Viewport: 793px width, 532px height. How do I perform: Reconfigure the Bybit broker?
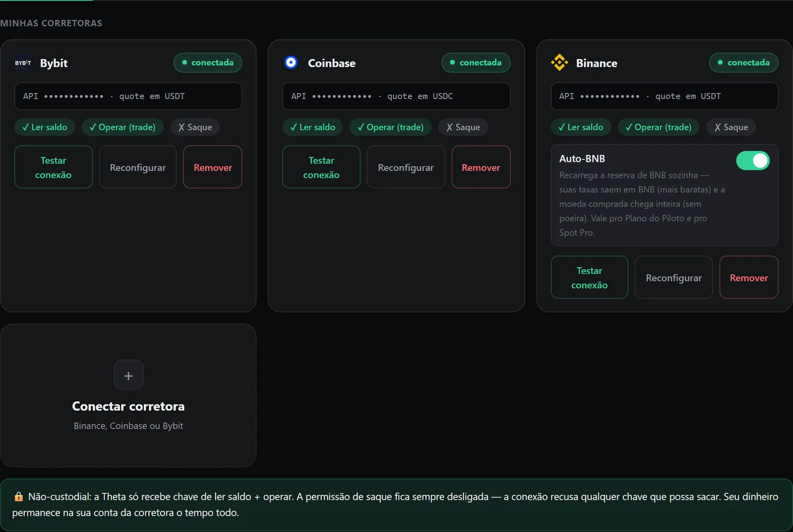coord(138,167)
